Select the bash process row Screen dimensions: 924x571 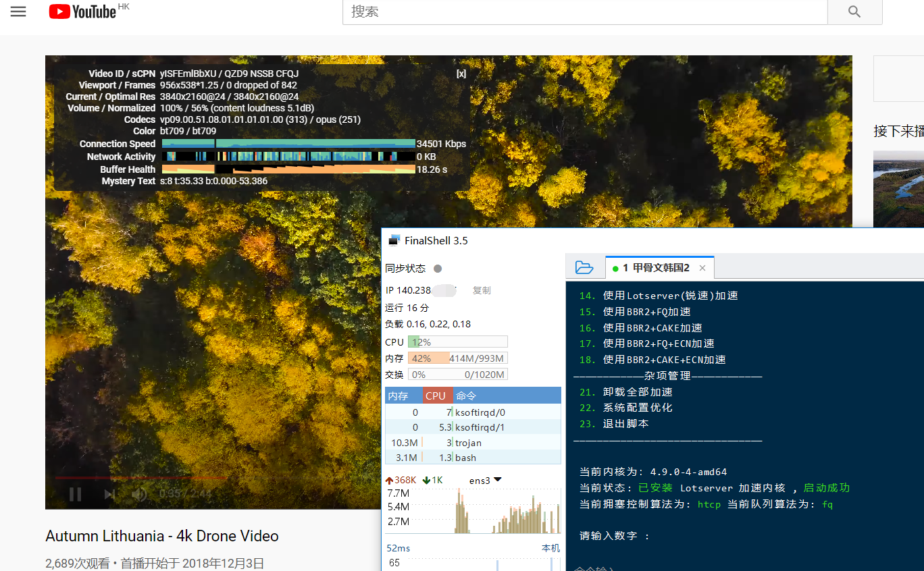pyautogui.click(x=473, y=458)
